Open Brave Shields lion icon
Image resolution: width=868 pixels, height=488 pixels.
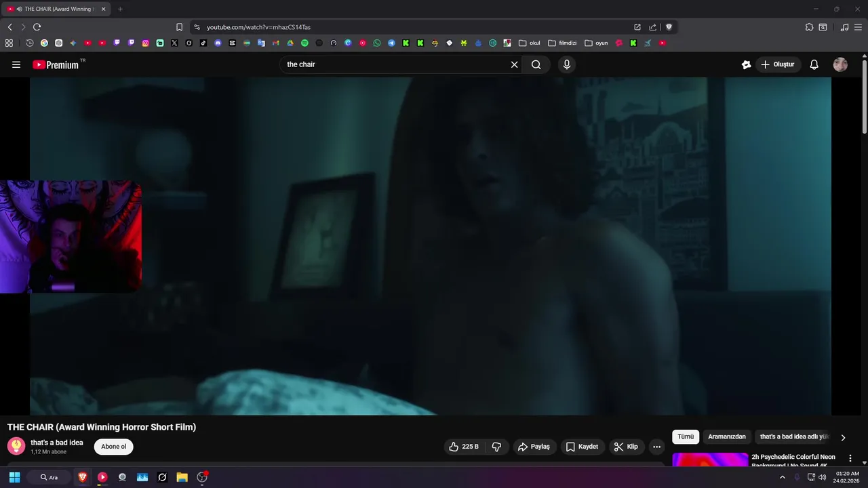tap(669, 27)
